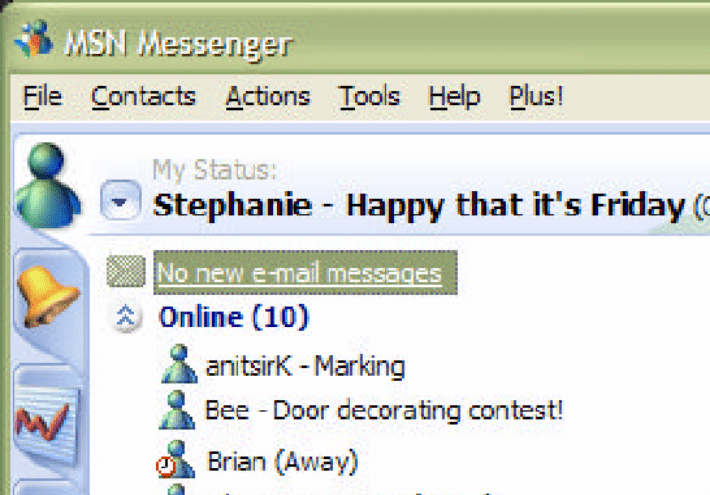
Task: Open the My Status dropdown arrow
Action: (120, 201)
